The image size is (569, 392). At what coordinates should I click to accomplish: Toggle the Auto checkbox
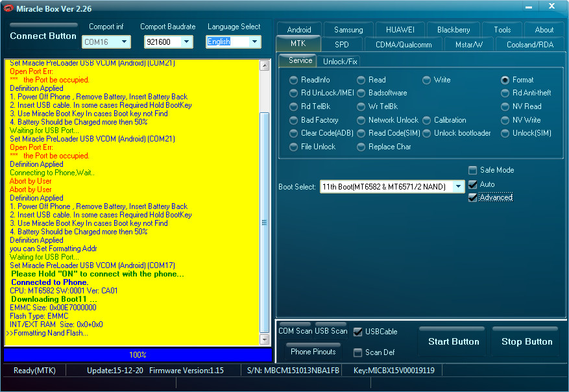click(x=472, y=184)
